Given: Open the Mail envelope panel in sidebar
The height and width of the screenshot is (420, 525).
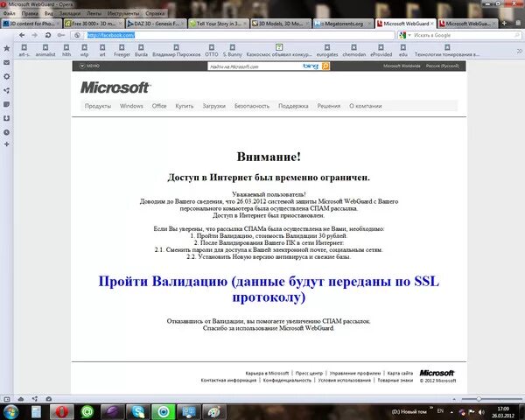Looking at the screenshot, I should tap(6, 62).
